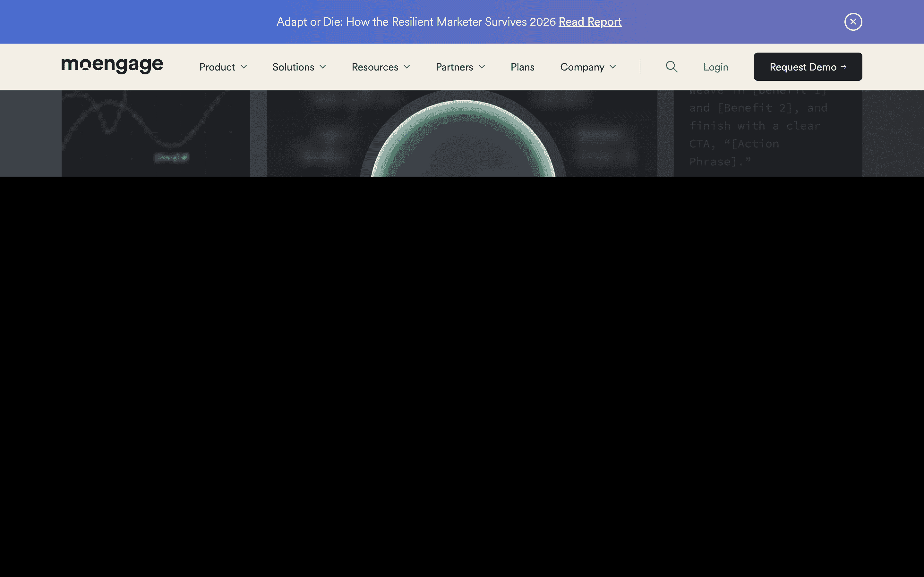This screenshot has height=577, width=924.
Task: Open the Resources menu label
Action: (374, 67)
